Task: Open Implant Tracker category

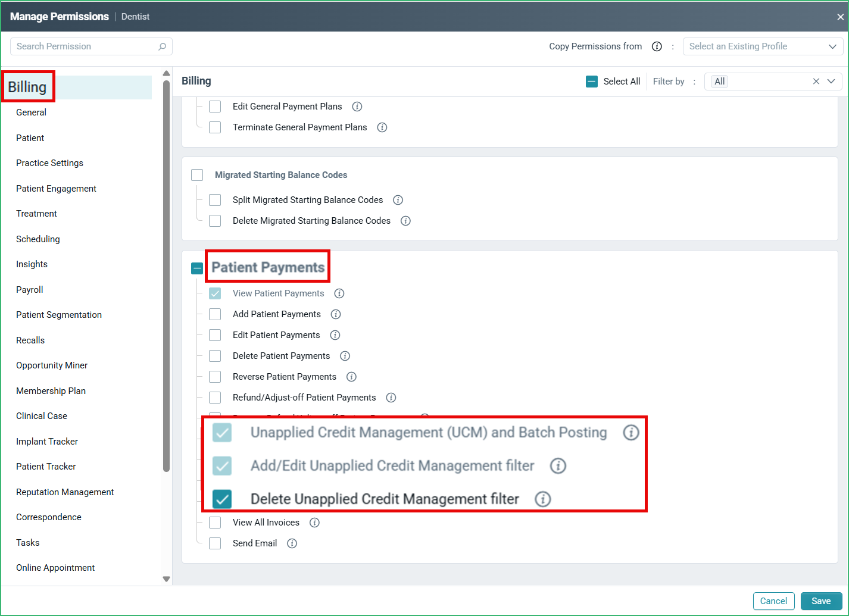Action: [x=47, y=442]
